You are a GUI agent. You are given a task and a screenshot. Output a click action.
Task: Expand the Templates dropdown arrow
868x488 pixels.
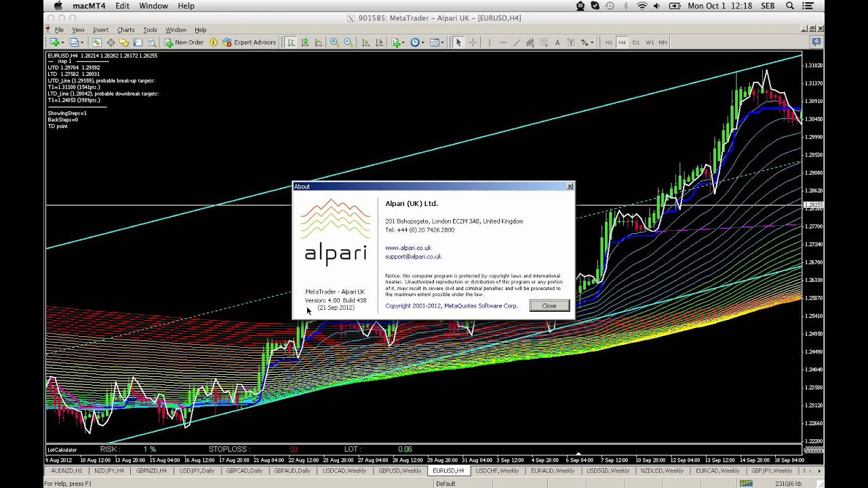[x=442, y=42]
